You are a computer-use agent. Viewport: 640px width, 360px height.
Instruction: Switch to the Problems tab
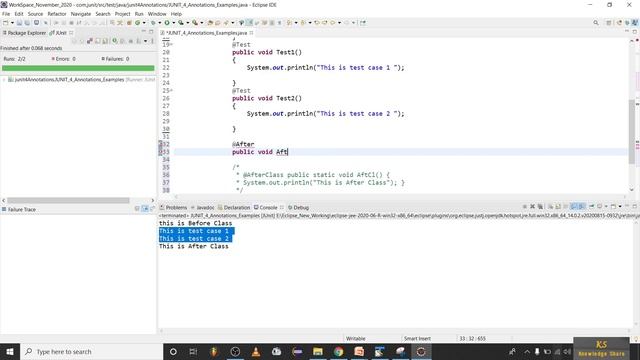pyautogui.click(x=173, y=207)
